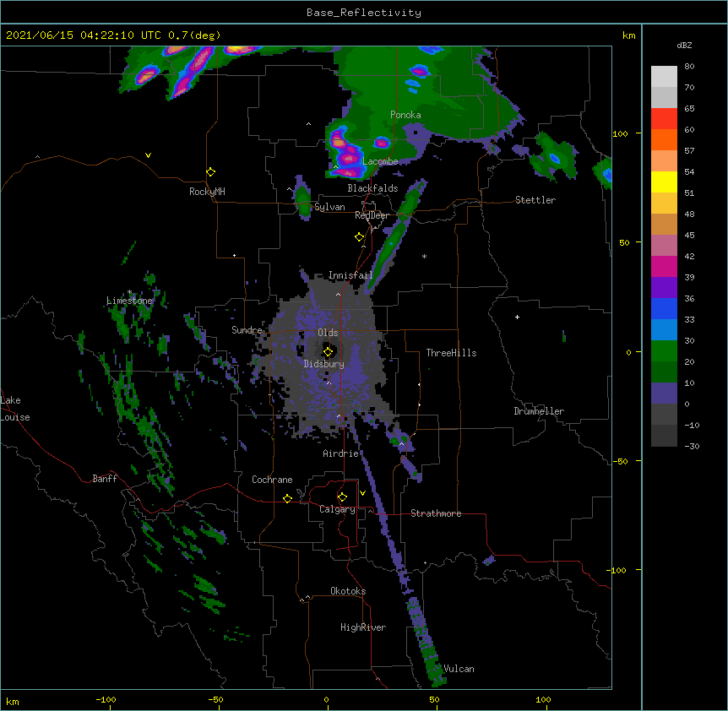Click the dBZ legend heading
Screen dimensions: 728x711
tap(684, 45)
